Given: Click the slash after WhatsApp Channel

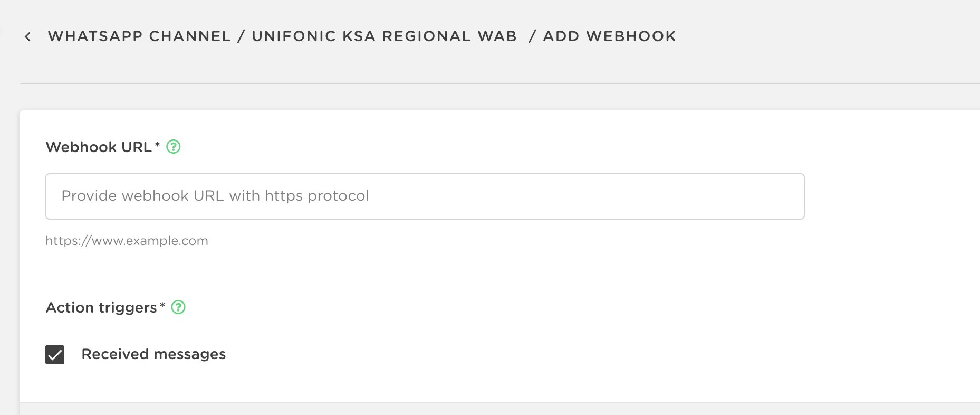Looking at the screenshot, I should 241,36.
